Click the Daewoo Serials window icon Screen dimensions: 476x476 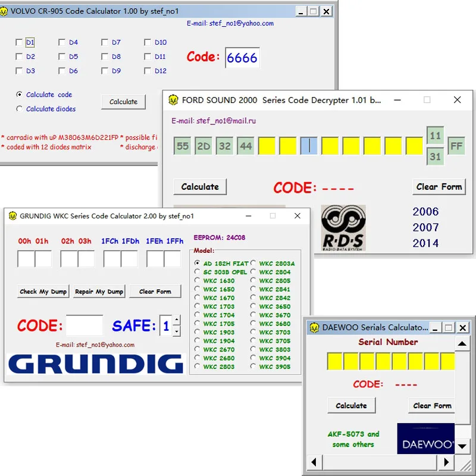tap(314, 328)
